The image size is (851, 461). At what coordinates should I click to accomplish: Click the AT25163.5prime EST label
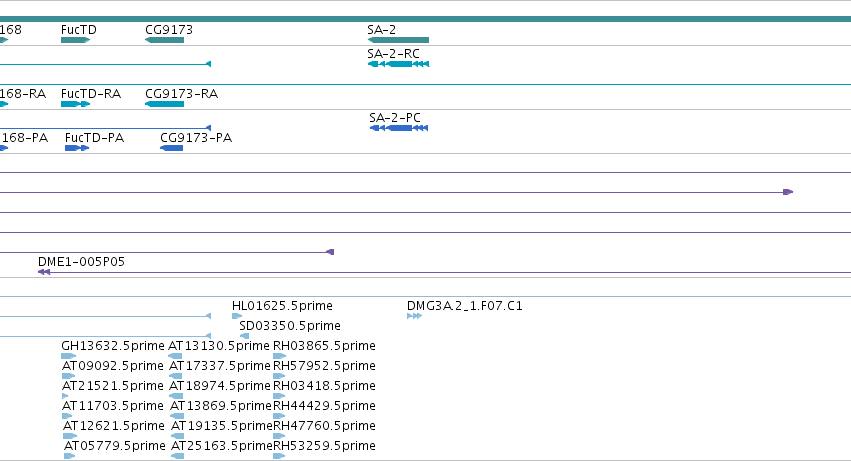222,446
